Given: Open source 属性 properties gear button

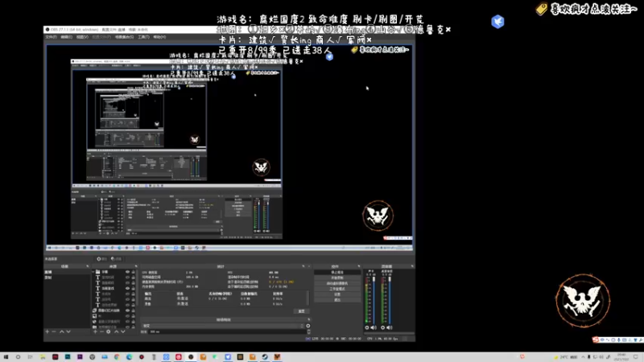Looking at the screenshot, I should point(102,259).
